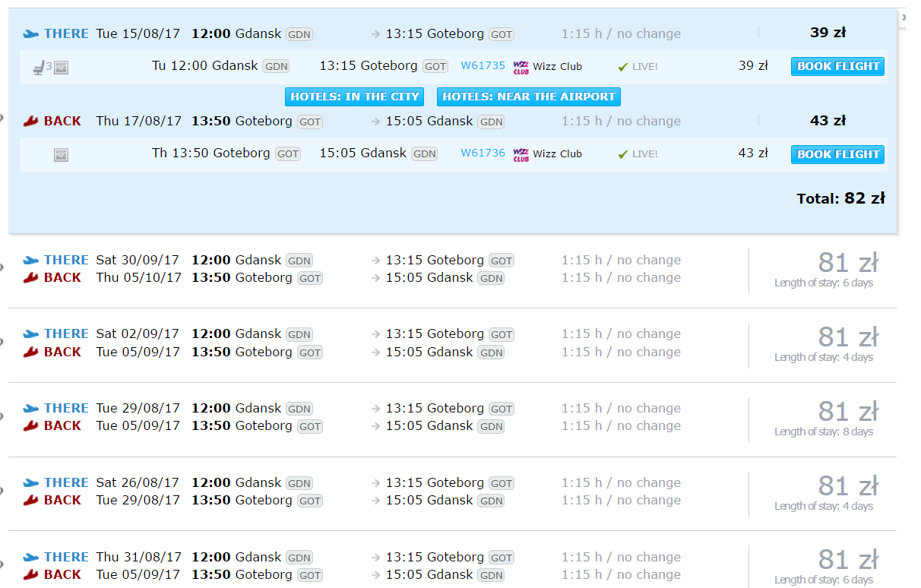
Task: Click the bold 39 zł price in the THERE header
Action: pyautogui.click(x=828, y=33)
